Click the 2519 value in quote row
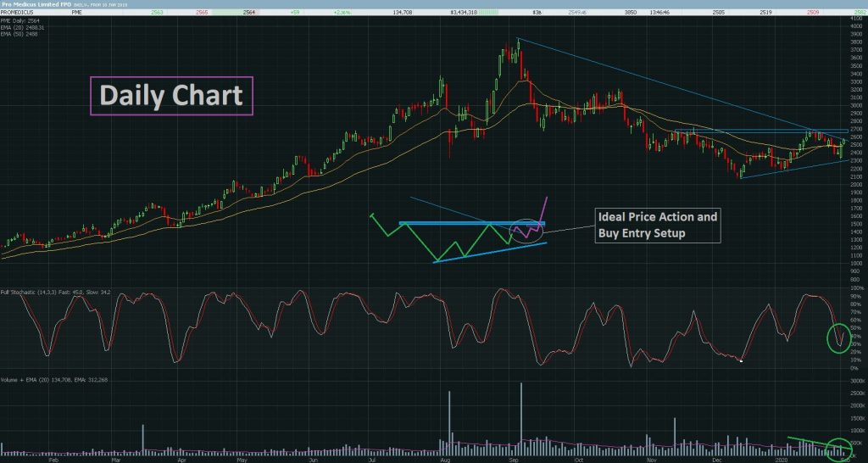This screenshot has width=868, height=463. tap(766, 12)
